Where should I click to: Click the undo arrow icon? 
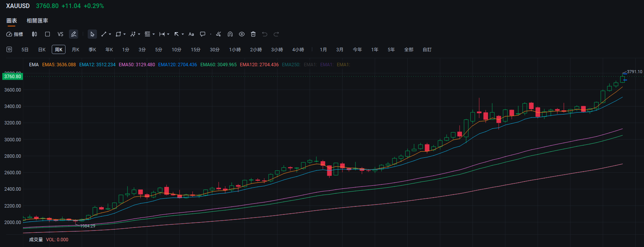pyautogui.click(x=265, y=34)
